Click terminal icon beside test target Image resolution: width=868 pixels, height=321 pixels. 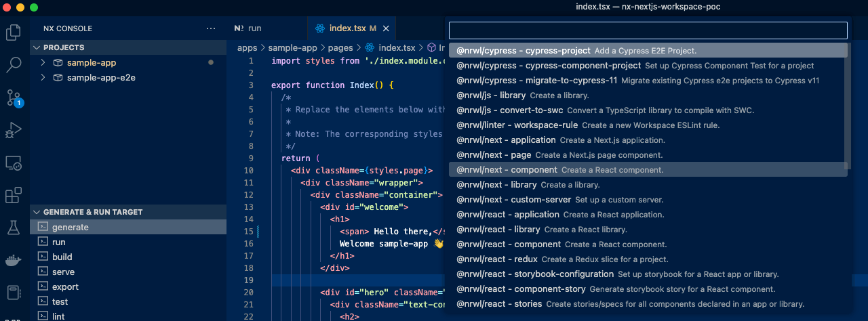(43, 302)
